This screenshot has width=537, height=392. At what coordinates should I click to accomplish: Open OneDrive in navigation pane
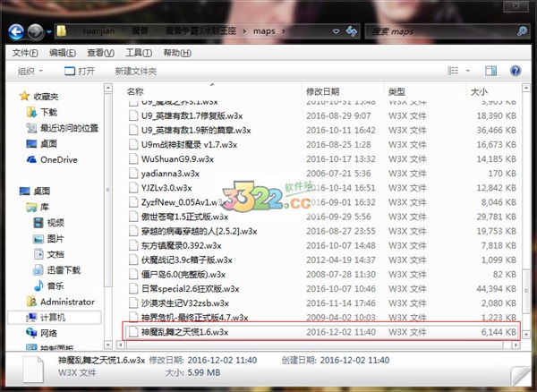click(x=52, y=159)
